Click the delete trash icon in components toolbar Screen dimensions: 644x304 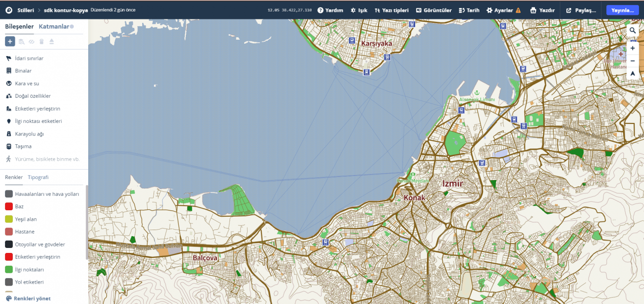42,42
